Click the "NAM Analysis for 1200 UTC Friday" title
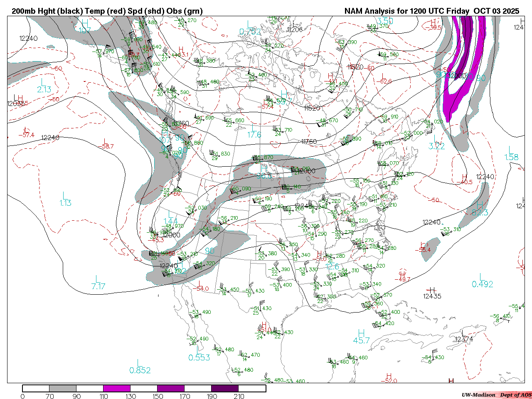The height and width of the screenshot is (399, 532). tap(407, 11)
